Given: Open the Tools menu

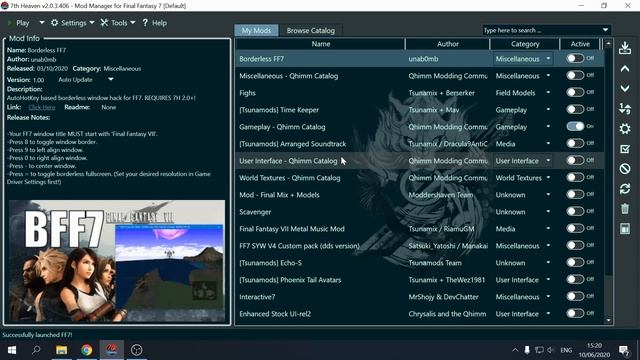Looking at the screenshot, I should click(x=118, y=23).
